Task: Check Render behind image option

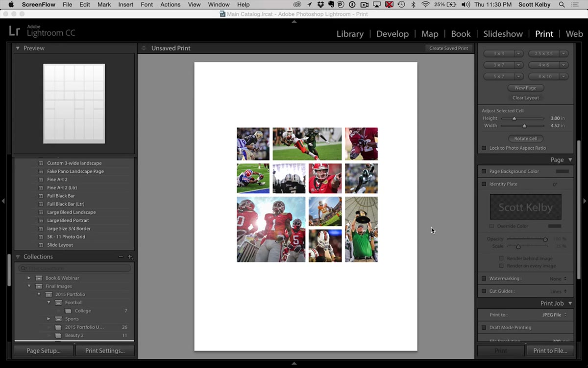Action: 501,259
